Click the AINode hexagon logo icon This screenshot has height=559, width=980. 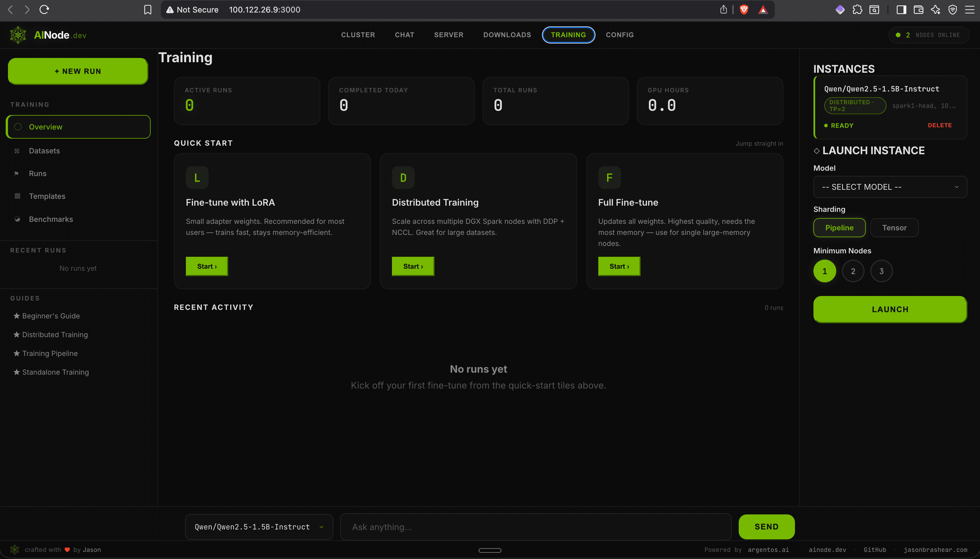point(18,35)
